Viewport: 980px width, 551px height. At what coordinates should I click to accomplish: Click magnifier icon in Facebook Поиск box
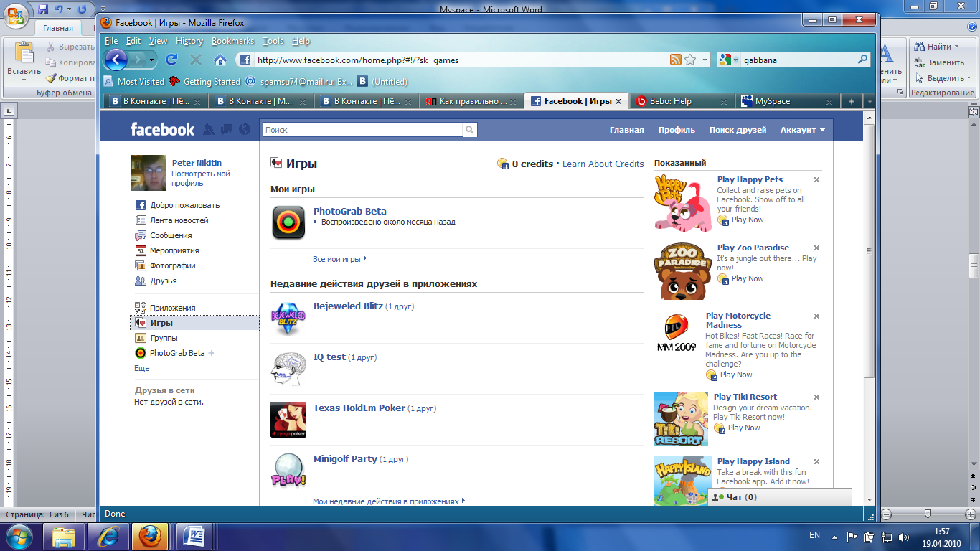(x=469, y=130)
